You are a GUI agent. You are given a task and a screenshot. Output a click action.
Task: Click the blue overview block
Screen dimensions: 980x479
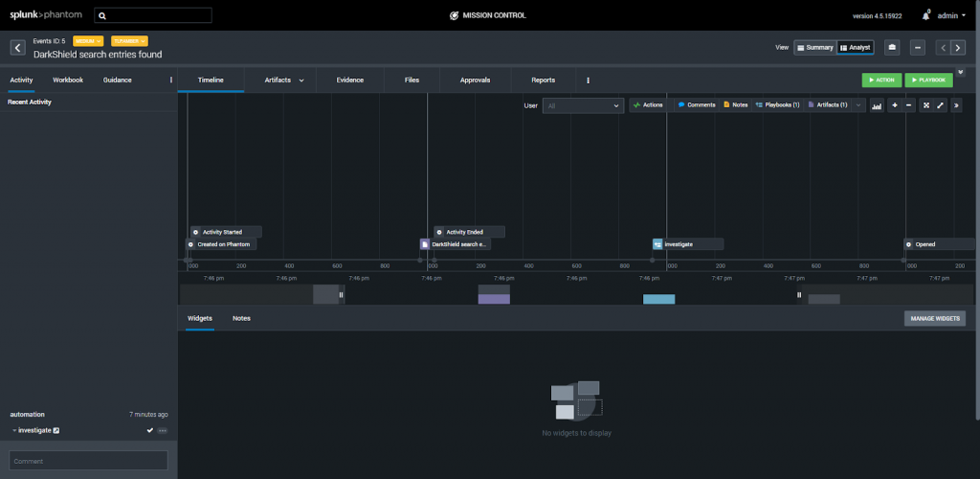point(658,299)
